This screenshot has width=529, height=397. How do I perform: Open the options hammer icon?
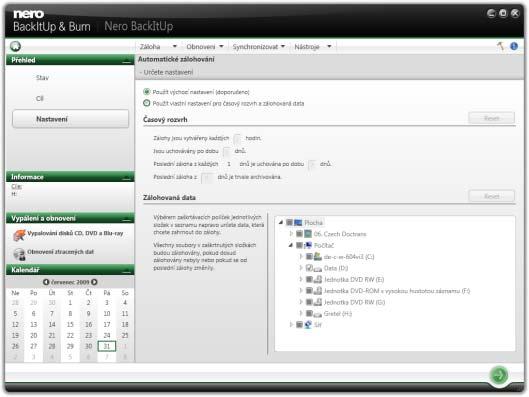point(501,46)
